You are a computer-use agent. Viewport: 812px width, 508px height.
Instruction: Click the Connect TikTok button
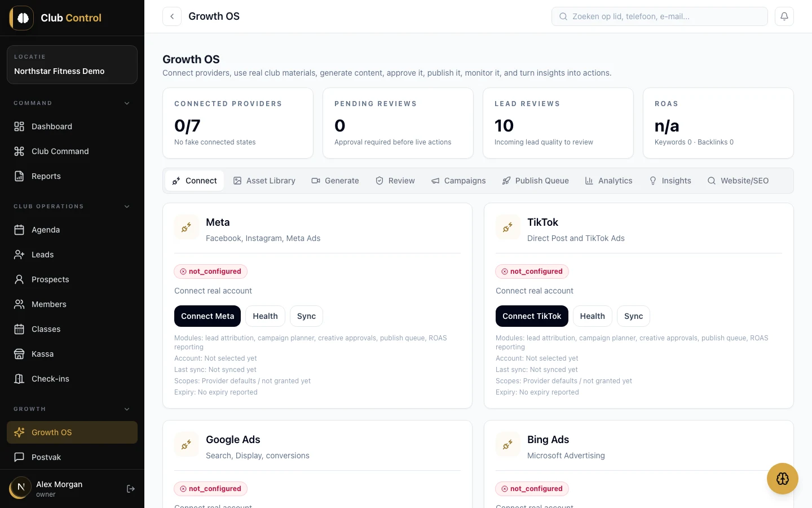point(532,316)
